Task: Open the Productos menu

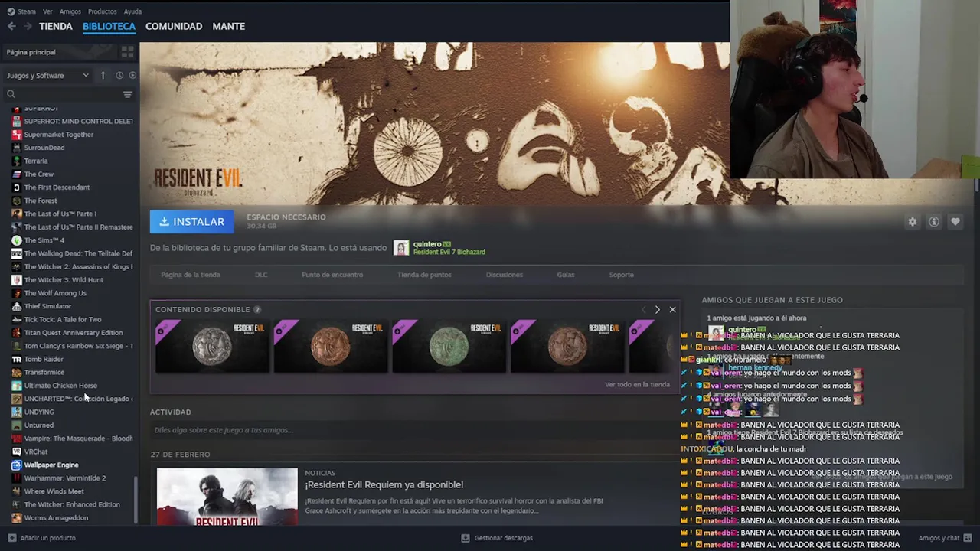Action: pyautogui.click(x=102, y=11)
